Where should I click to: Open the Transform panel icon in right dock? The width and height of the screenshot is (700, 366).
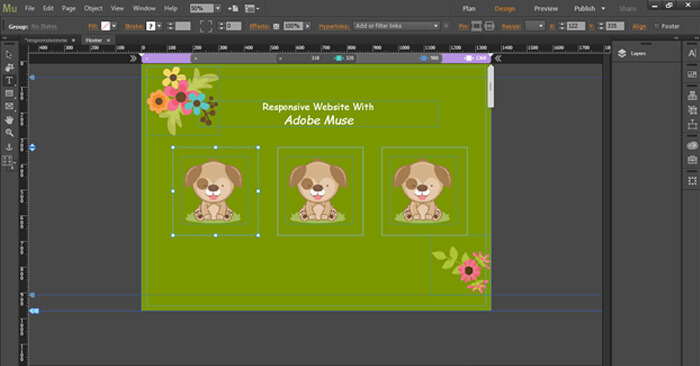tap(692, 109)
